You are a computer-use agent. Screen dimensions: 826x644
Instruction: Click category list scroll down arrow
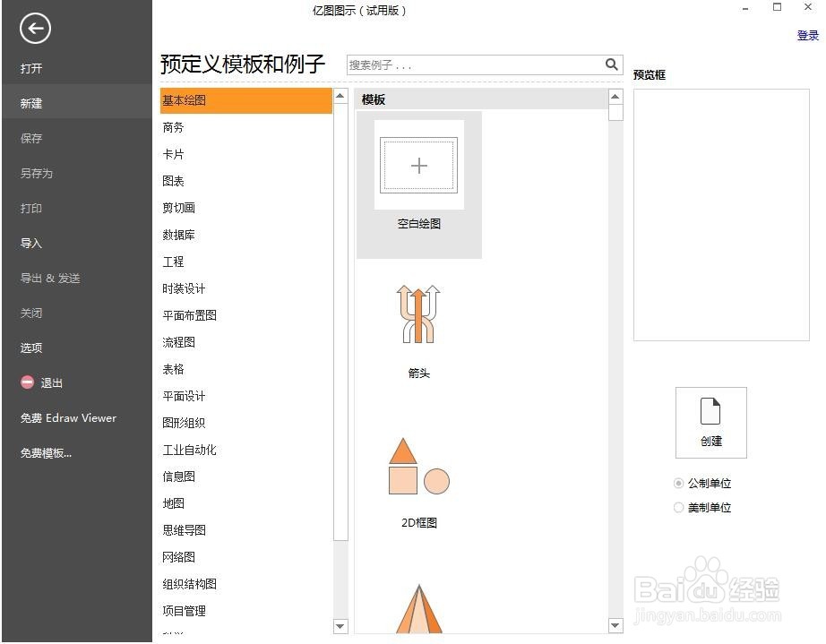(340, 626)
